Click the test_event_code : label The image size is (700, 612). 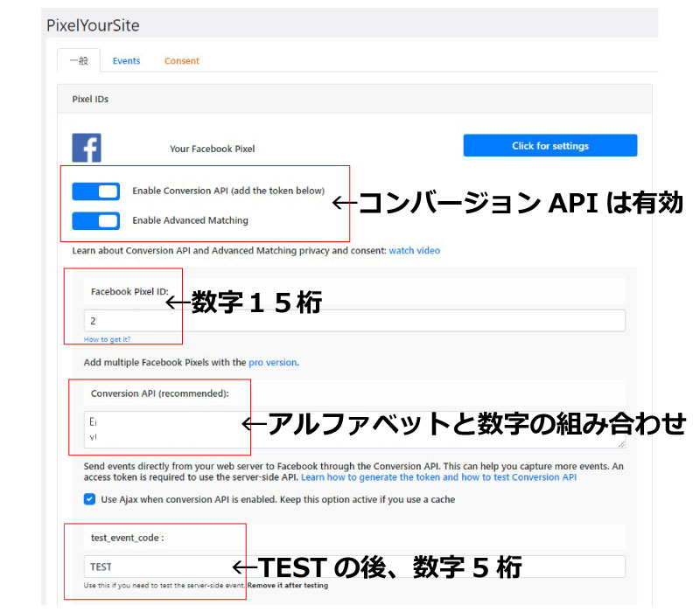pos(127,538)
